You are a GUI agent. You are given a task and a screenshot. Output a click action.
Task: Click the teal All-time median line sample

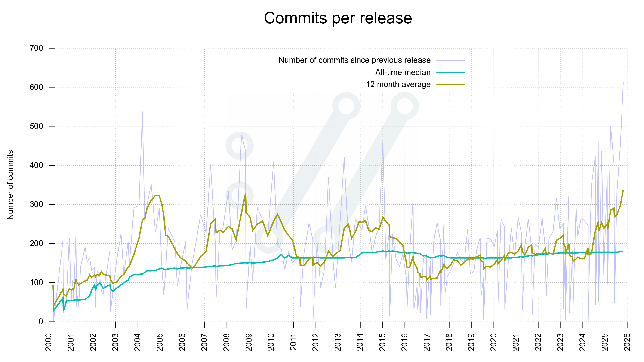(x=450, y=73)
